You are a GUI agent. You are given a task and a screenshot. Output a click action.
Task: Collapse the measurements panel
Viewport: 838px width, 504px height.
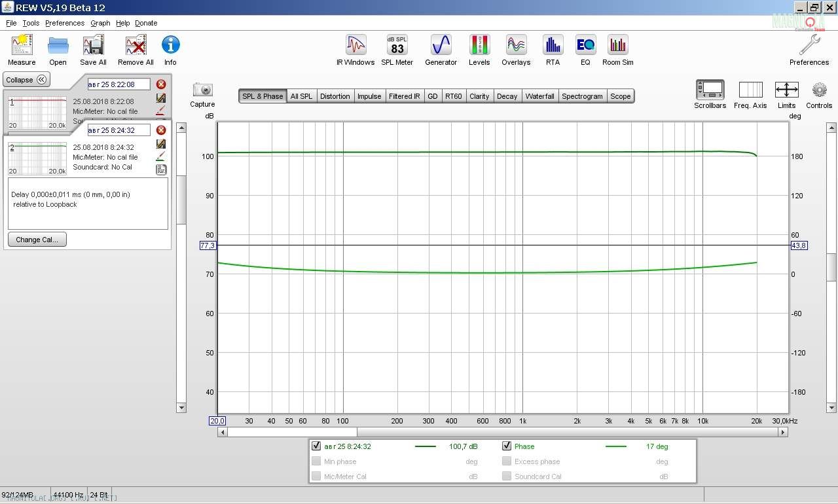tap(27, 80)
